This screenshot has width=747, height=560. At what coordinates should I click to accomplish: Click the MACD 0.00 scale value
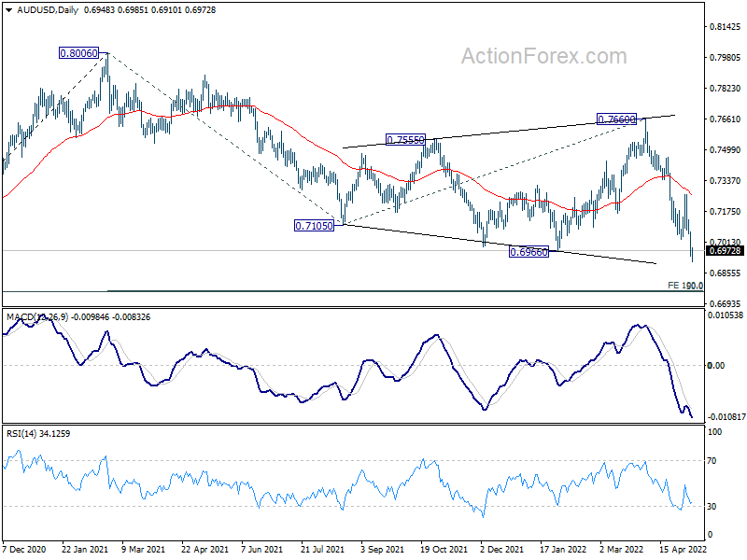(x=716, y=365)
